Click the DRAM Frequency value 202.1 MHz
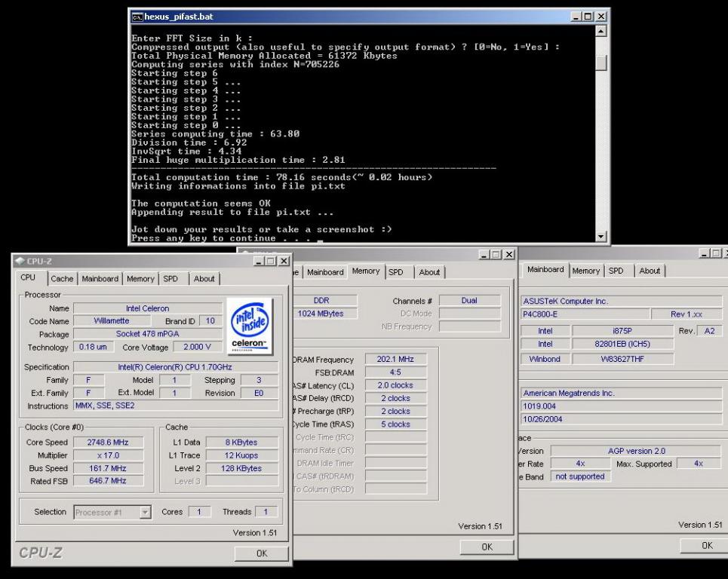The width and height of the screenshot is (728, 579). point(395,359)
